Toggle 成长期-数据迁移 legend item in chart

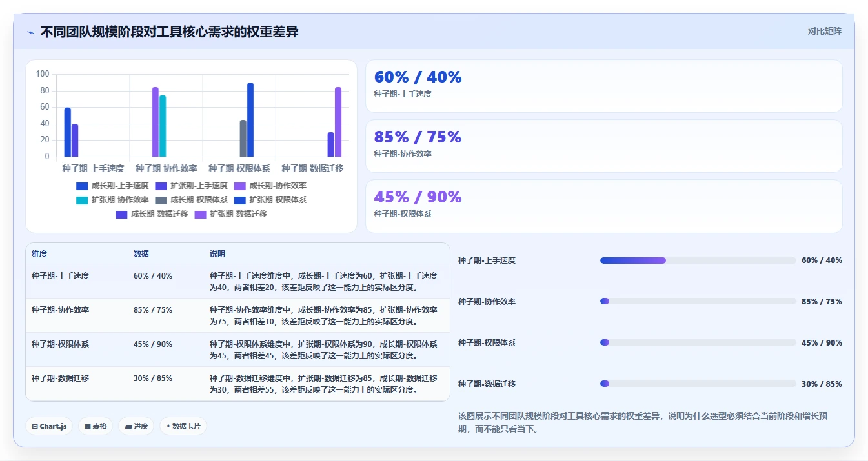pos(152,214)
